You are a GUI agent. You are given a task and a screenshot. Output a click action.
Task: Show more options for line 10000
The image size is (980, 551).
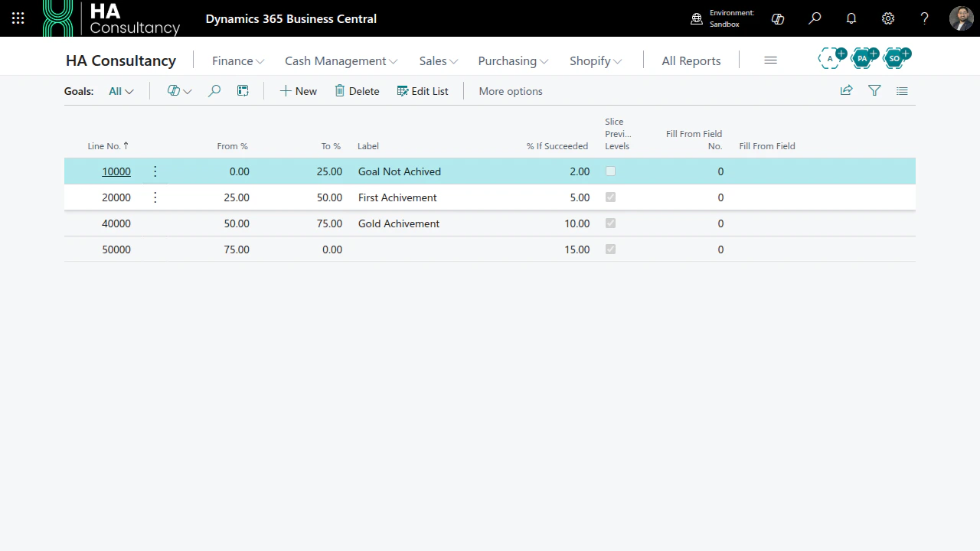[x=155, y=171]
